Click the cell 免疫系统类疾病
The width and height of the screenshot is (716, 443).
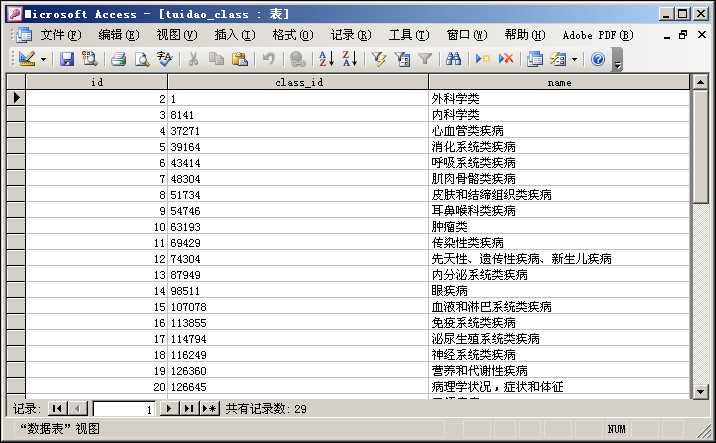click(559, 322)
